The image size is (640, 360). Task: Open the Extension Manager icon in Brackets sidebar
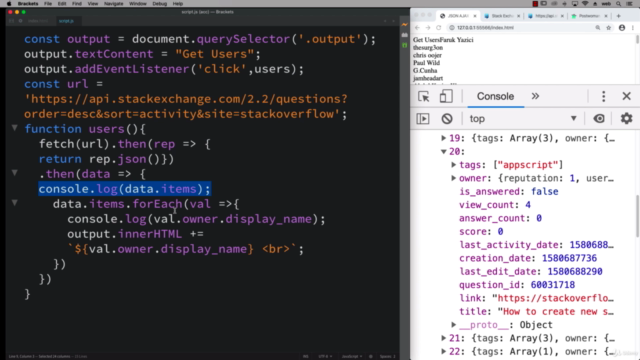click(x=404, y=35)
